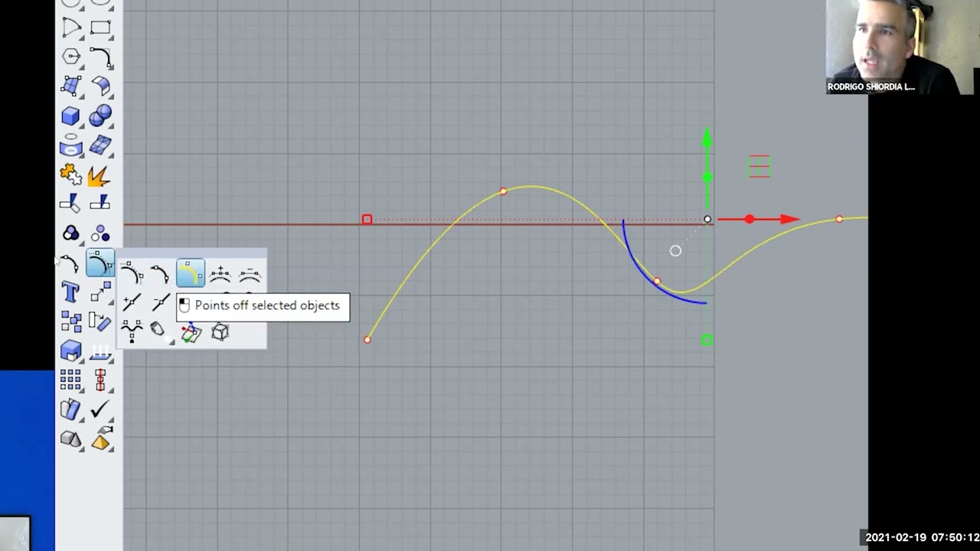Click the hand drag mode icon in flyout
980x551 pixels.
[158, 331]
